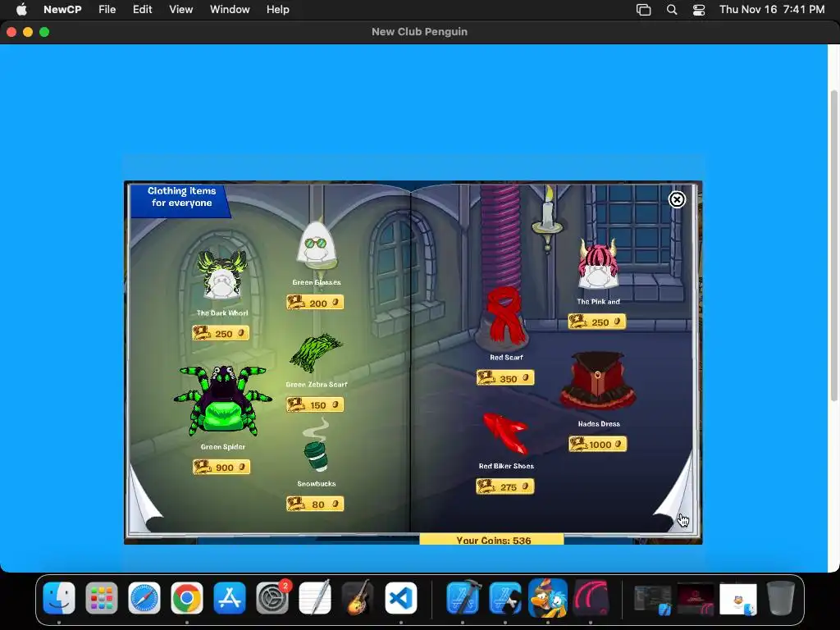Buy Red Scarf for 350 coins
This screenshot has height=630, width=840.
pyautogui.click(x=505, y=378)
